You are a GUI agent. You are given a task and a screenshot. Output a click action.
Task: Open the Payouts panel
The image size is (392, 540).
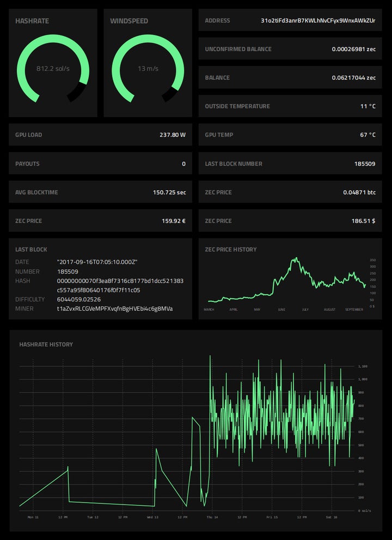tap(101, 163)
